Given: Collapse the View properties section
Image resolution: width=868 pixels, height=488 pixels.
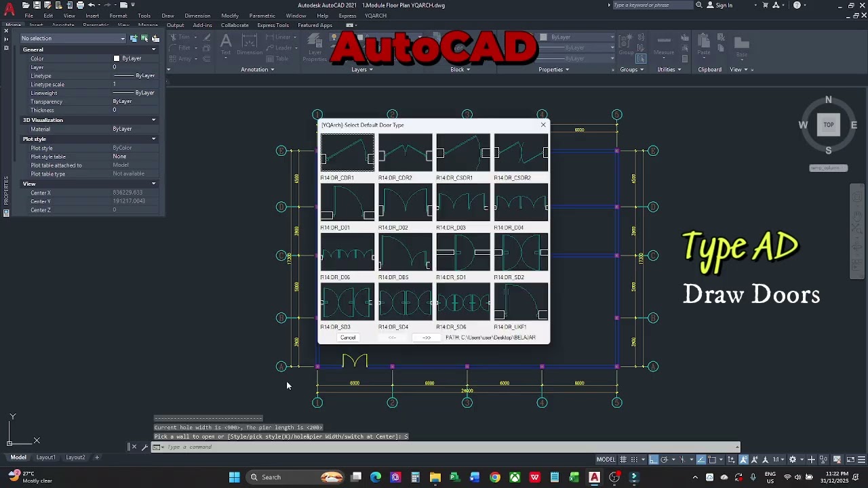Looking at the screenshot, I should point(153,184).
